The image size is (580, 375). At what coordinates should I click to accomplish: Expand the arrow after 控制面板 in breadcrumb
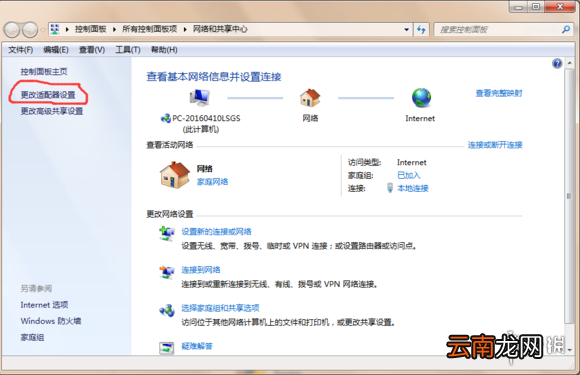pyautogui.click(x=114, y=29)
